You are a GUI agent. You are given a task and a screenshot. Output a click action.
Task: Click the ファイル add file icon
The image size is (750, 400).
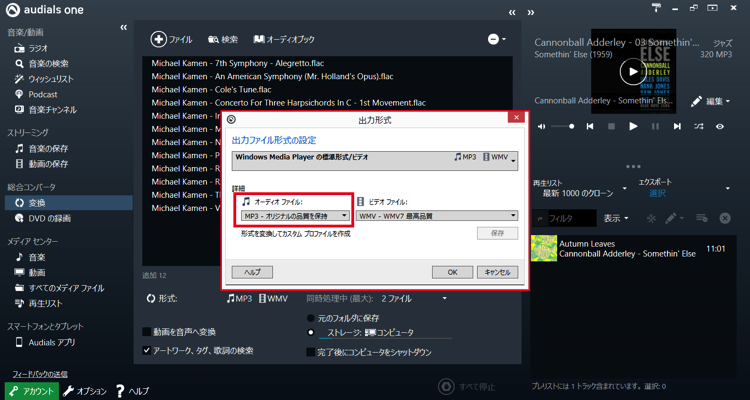coord(159,39)
